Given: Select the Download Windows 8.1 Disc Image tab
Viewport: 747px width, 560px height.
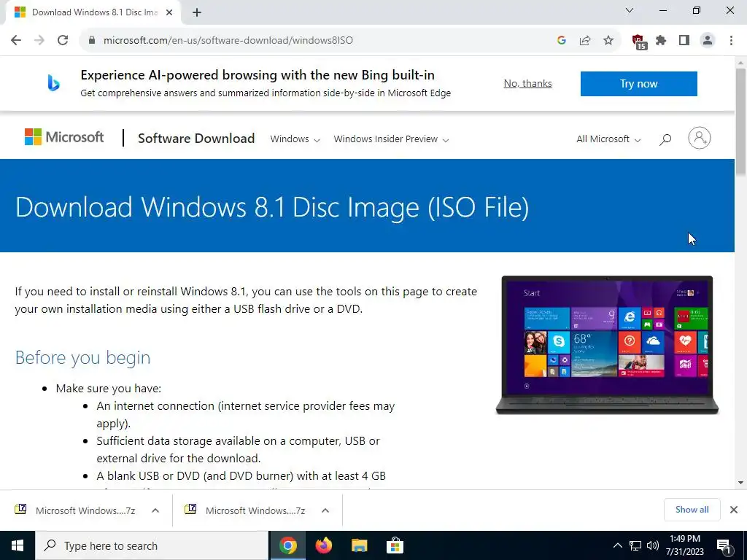Looking at the screenshot, I should (93, 12).
